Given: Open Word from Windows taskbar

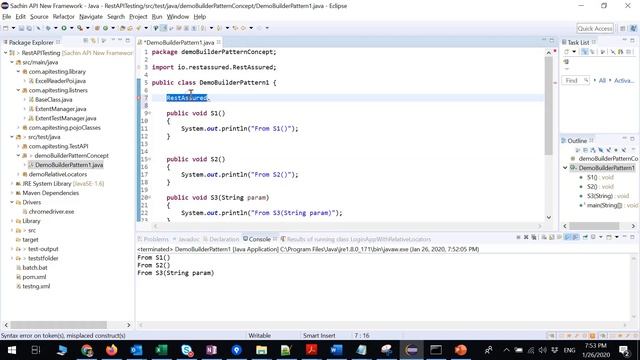Looking at the screenshot, I should [336, 350].
